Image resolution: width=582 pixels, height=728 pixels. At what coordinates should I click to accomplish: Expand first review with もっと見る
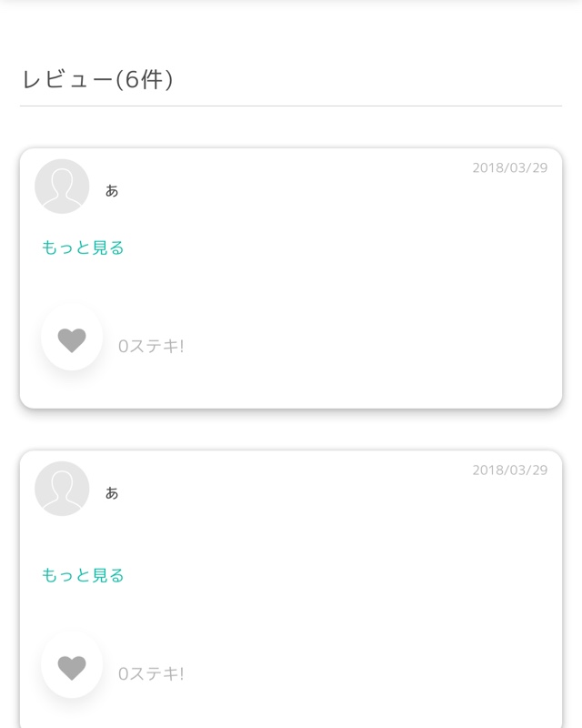[83, 248]
